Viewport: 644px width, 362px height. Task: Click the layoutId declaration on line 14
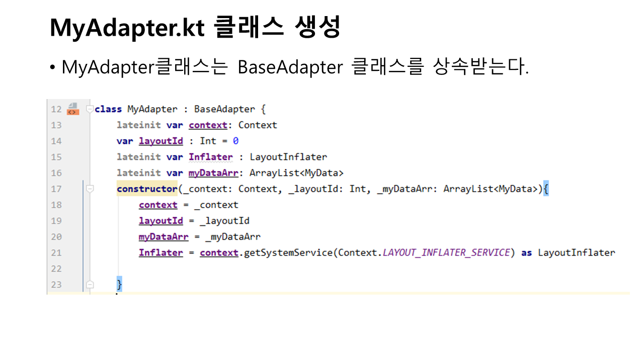pyautogui.click(x=160, y=141)
